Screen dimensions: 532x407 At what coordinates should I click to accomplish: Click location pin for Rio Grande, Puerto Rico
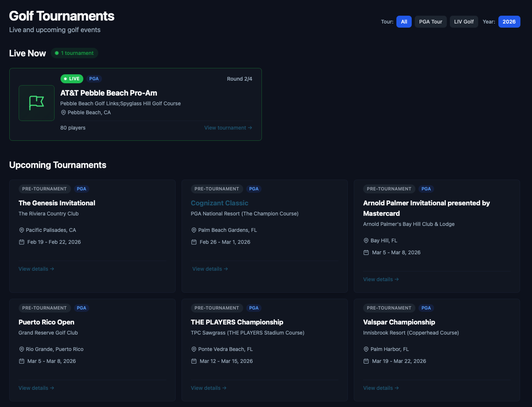pyautogui.click(x=22, y=349)
